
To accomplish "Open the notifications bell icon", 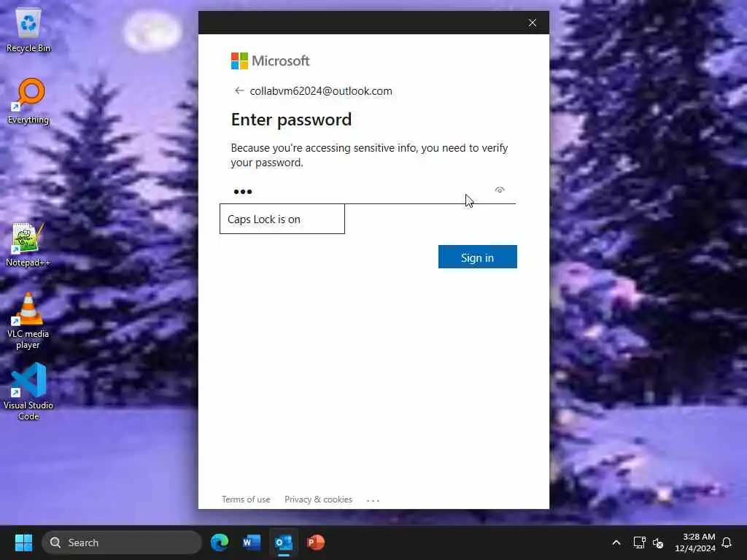I will (x=727, y=542).
